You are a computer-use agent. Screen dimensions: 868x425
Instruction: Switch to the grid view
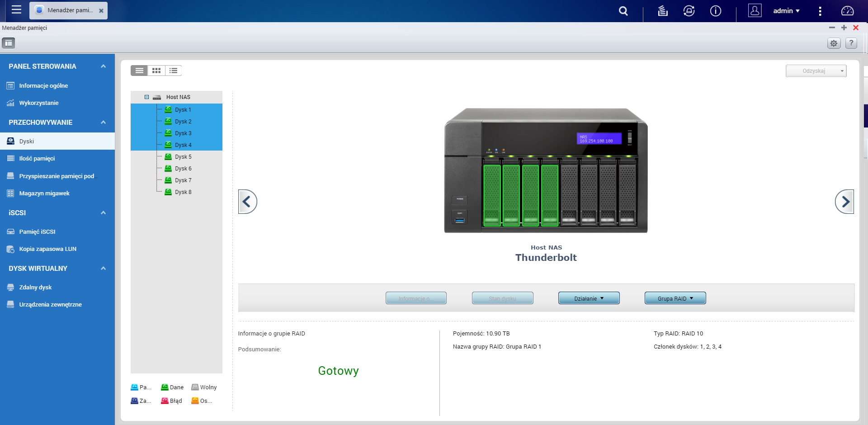156,71
